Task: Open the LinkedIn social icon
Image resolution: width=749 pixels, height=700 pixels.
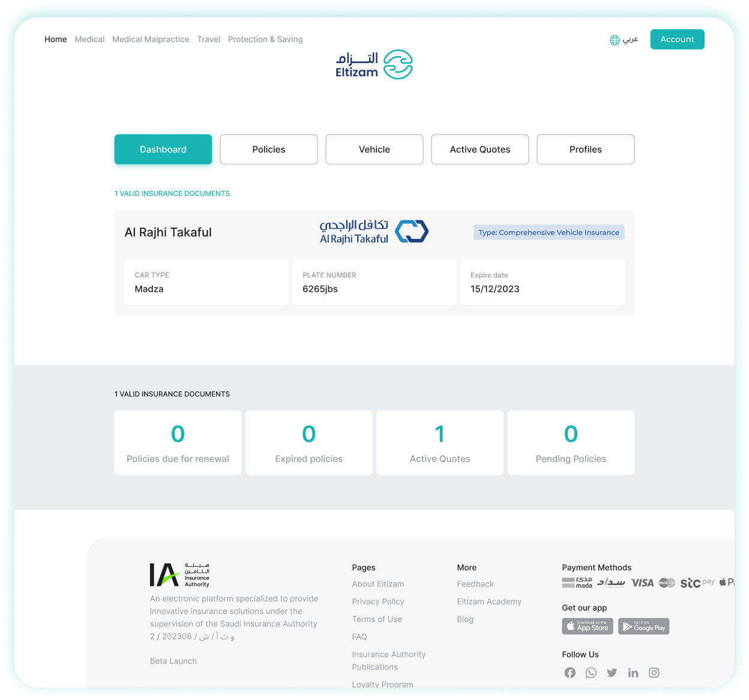Action: pos(633,673)
